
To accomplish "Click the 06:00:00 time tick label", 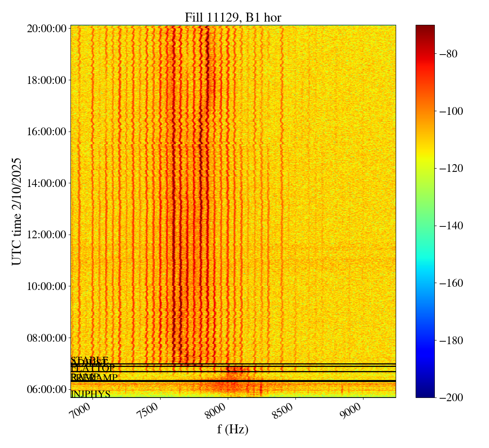I will point(46,389).
